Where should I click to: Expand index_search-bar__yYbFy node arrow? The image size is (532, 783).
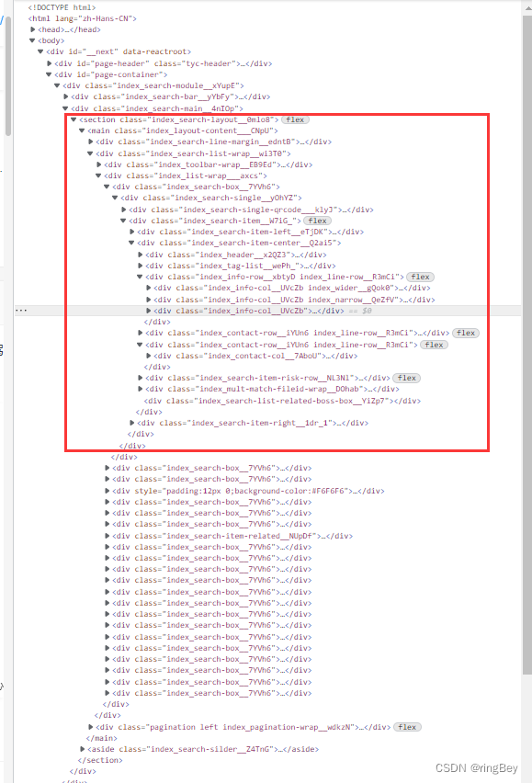click(x=65, y=96)
